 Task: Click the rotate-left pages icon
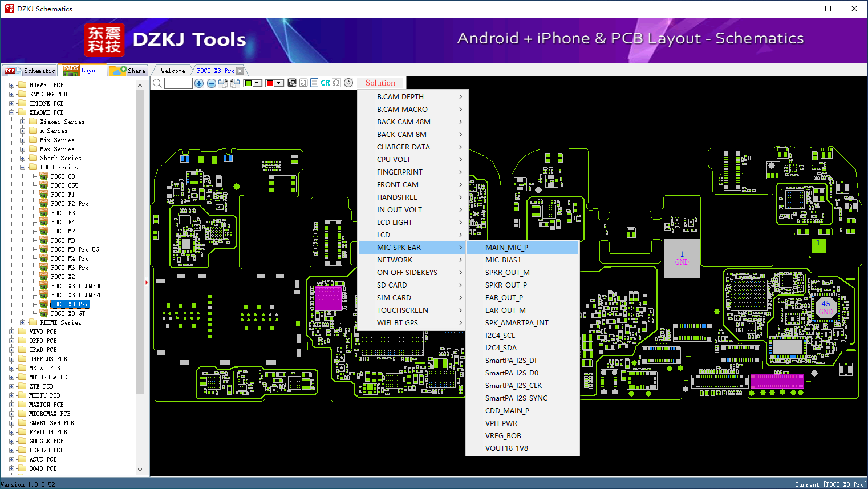[x=235, y=83]
